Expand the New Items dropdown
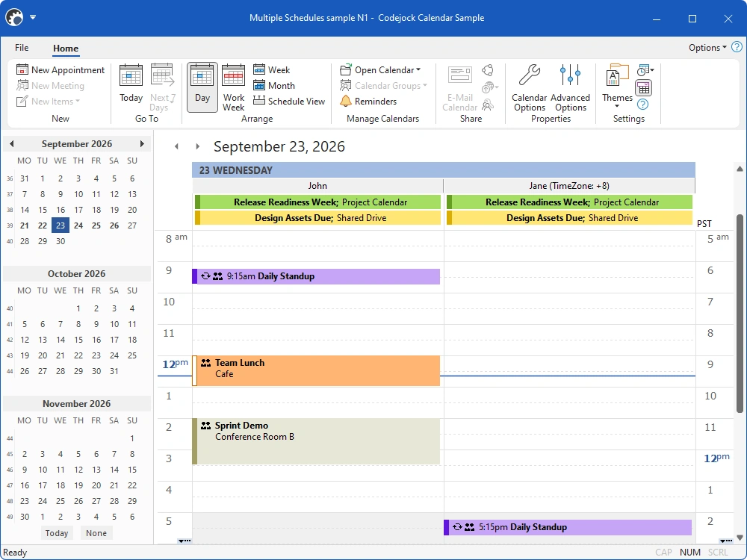747x560 pixels. point(78,102)
